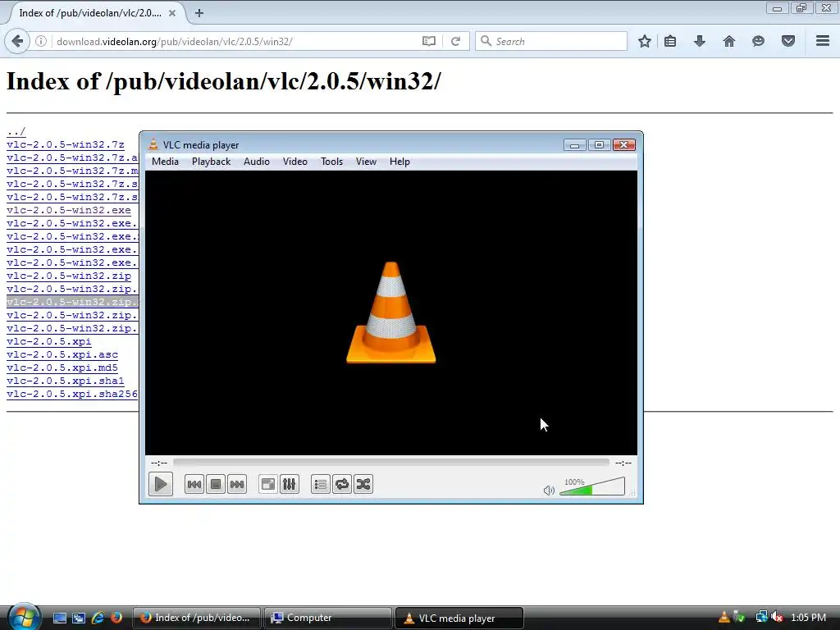
Task: Click the Firefox address bar URL
Action: [175, 41]
